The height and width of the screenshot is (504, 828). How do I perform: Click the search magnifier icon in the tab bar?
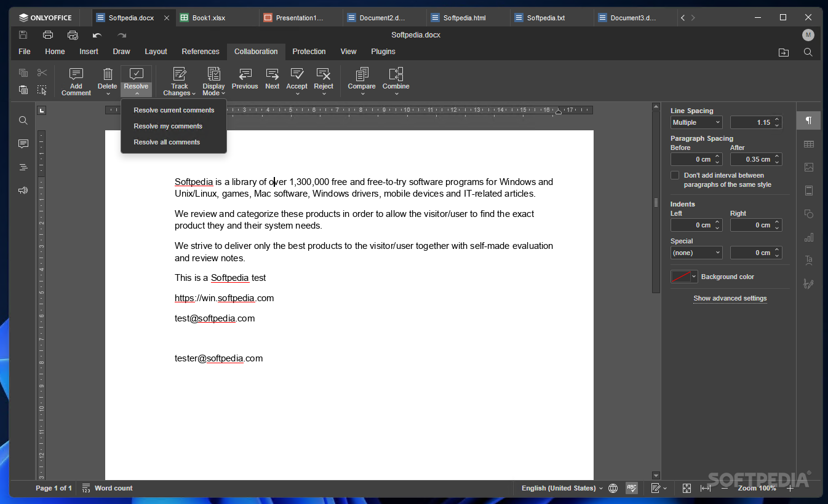pyautogui.click(x=808, y=52)
